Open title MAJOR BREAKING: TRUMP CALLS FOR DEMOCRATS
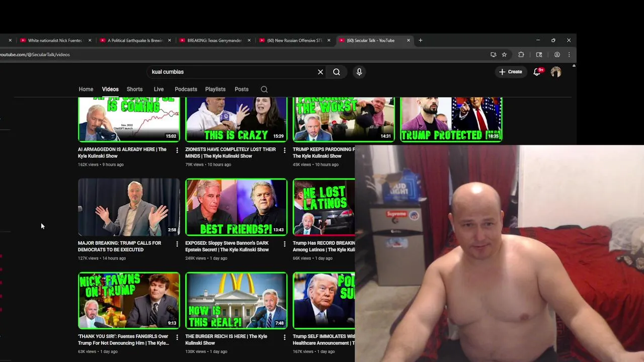This screenshot has width=644, height=362. tap(120, 246)
